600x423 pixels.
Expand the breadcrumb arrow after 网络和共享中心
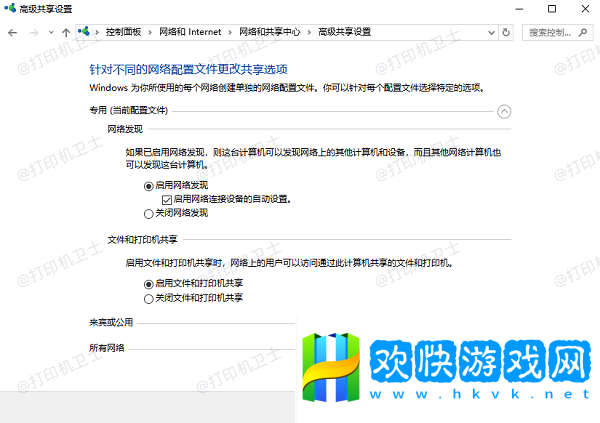[x=309, y=33]
